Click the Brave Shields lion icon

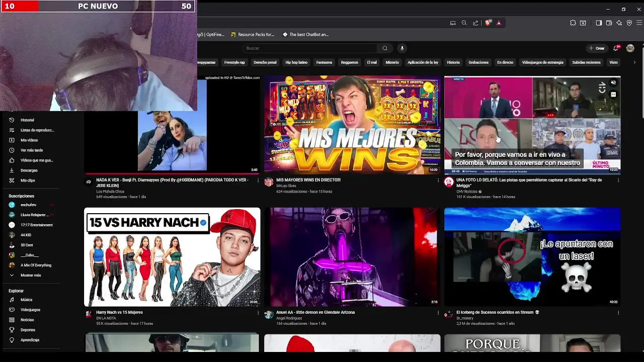(x=488, y=23)
